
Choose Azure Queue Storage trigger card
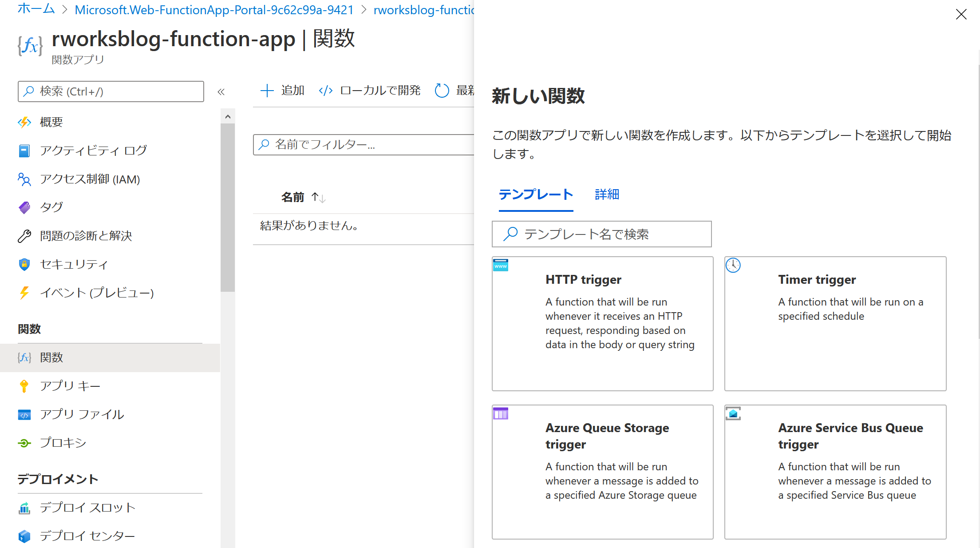(602, 472)
